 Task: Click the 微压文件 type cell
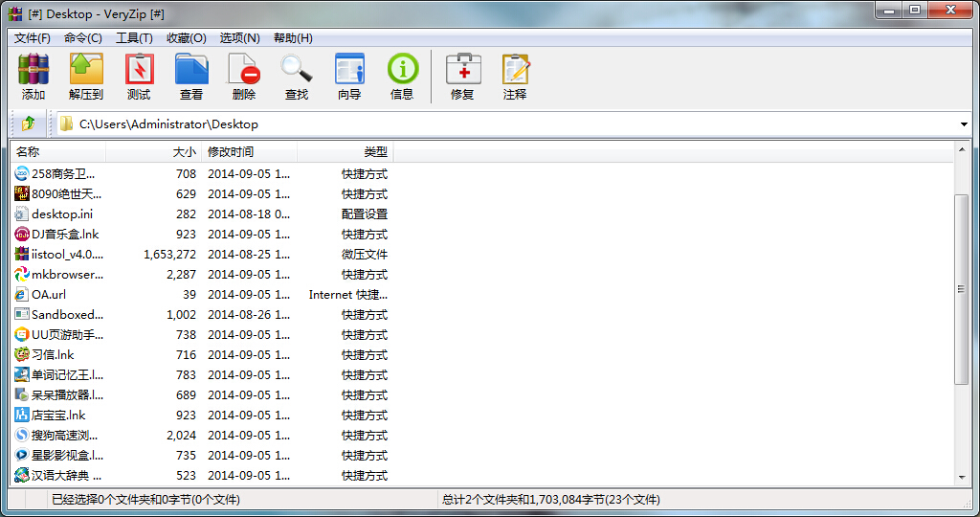(x=365, y=255)
